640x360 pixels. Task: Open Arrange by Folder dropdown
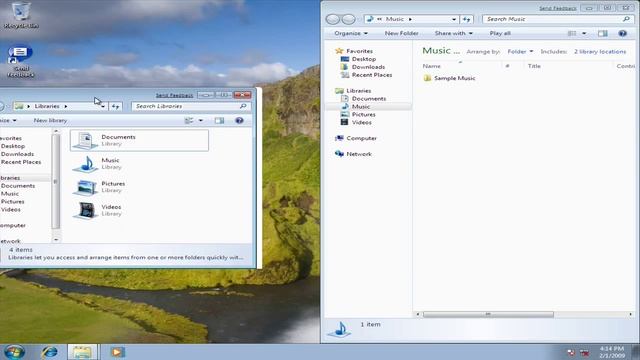click(x=520, y=51)
